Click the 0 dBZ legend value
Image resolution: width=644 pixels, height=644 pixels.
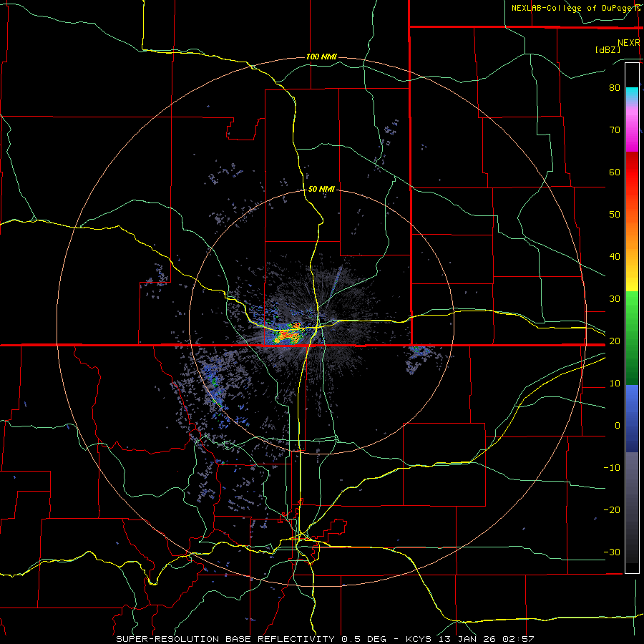[x=618, y=426]
